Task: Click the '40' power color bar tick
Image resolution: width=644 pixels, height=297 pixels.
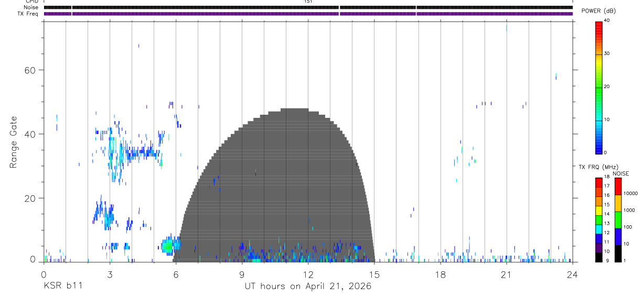Action: point(607,20)
